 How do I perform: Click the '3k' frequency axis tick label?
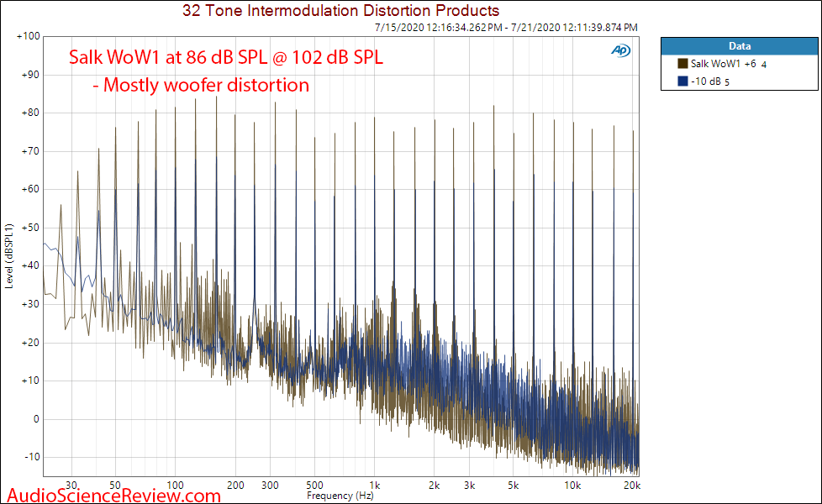tap(469, 486)
